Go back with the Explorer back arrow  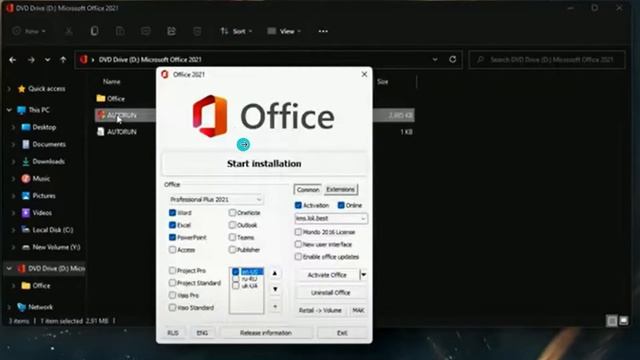pos(13,60)
